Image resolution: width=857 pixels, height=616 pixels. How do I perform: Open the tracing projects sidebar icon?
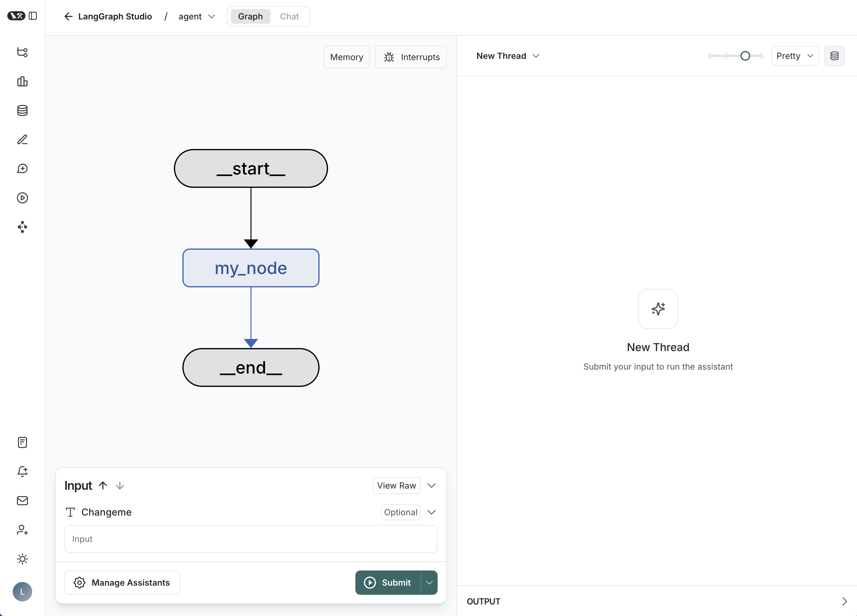pos(22,52)
